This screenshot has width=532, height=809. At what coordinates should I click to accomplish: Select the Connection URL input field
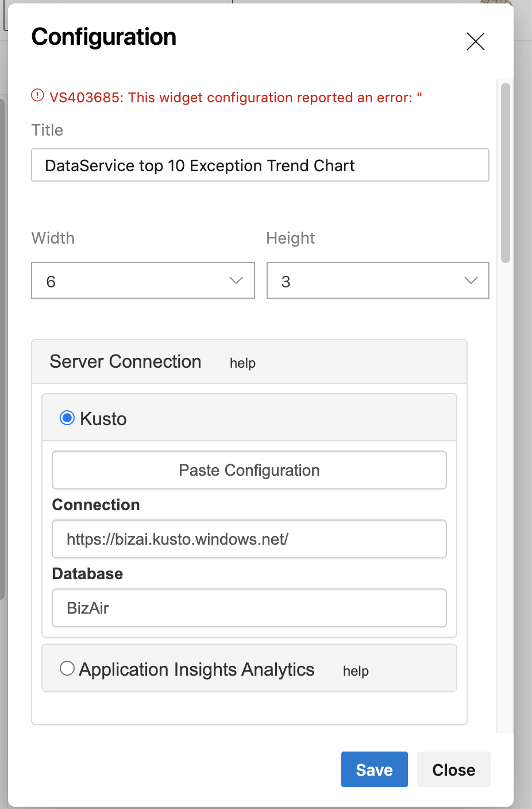point(249,539)
